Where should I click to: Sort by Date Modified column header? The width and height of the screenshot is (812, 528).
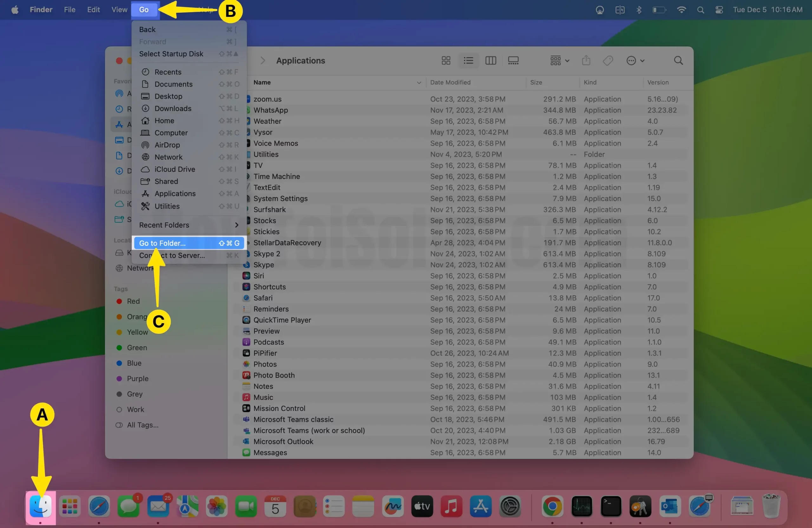pos(450,82)
